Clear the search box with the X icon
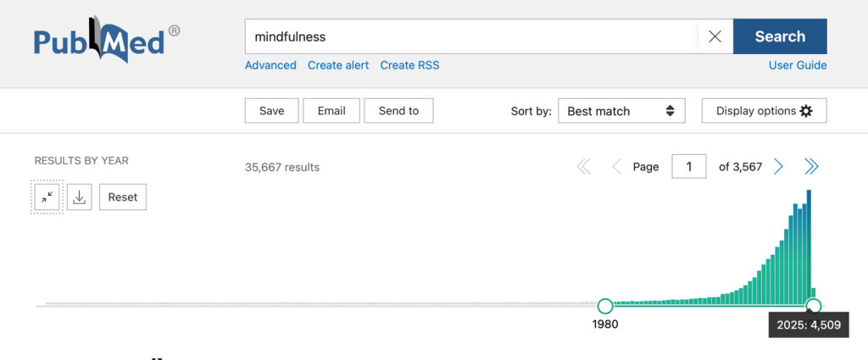Viewport: 868px width, 360px height. [x=715, y=36]
